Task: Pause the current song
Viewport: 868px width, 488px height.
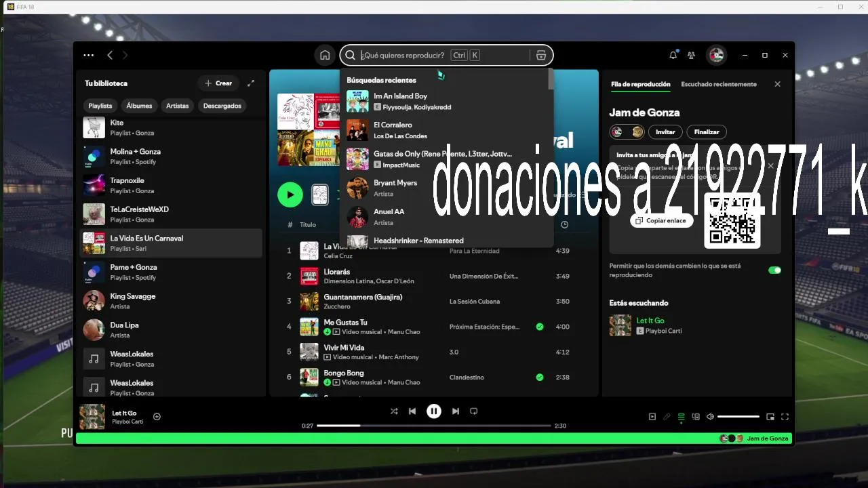Action: click(434, 411)
